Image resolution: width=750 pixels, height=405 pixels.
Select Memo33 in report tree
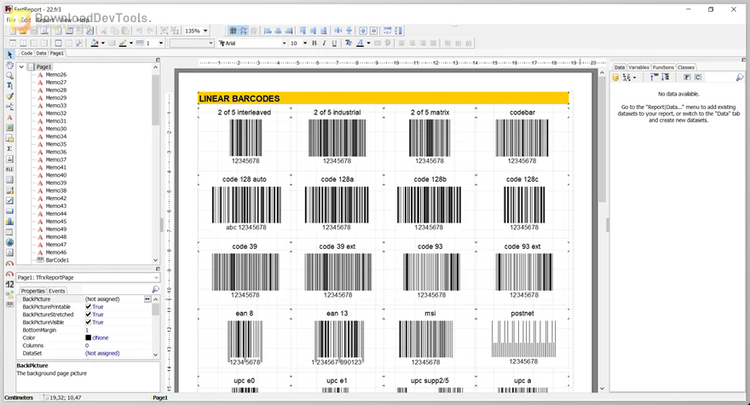[56, 105]
